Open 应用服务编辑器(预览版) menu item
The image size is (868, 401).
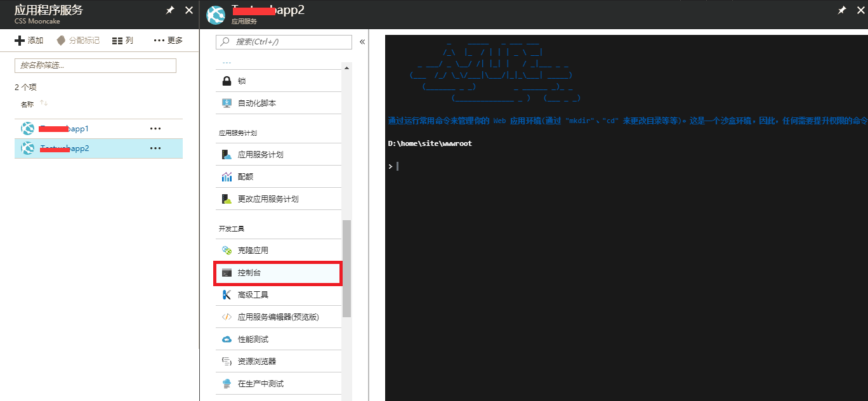click(278, 317)
